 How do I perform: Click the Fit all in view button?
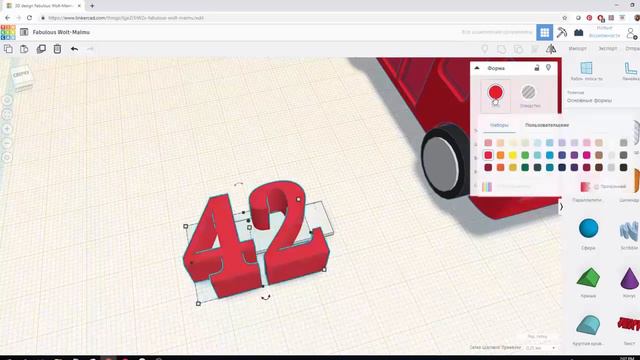click(x=7, y=115)
